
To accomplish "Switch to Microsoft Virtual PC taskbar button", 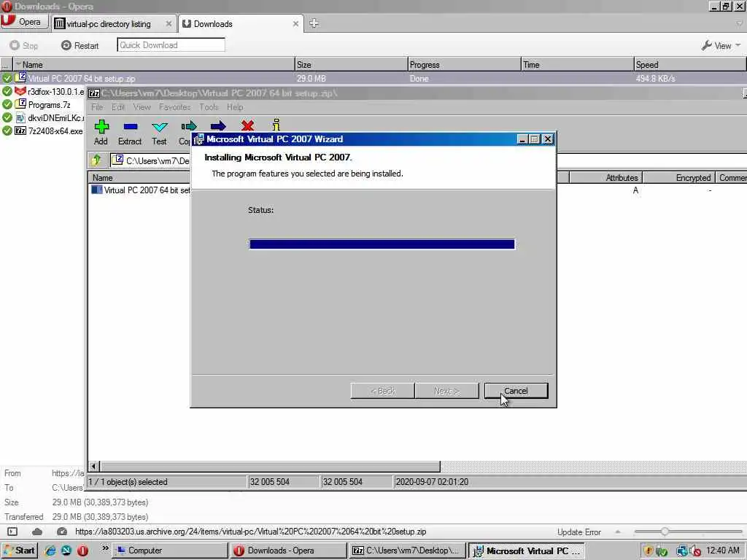I will [x=527, y=551].
